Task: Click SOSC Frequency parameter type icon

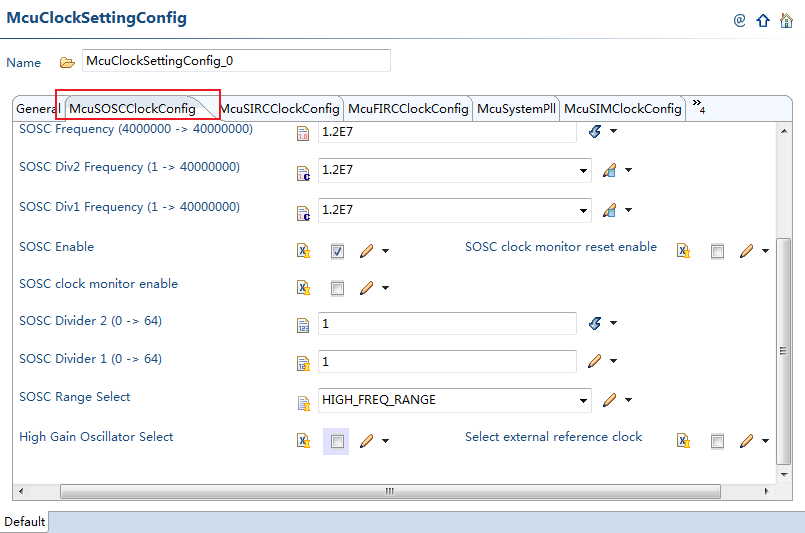Action: click(x=303, y=134)
